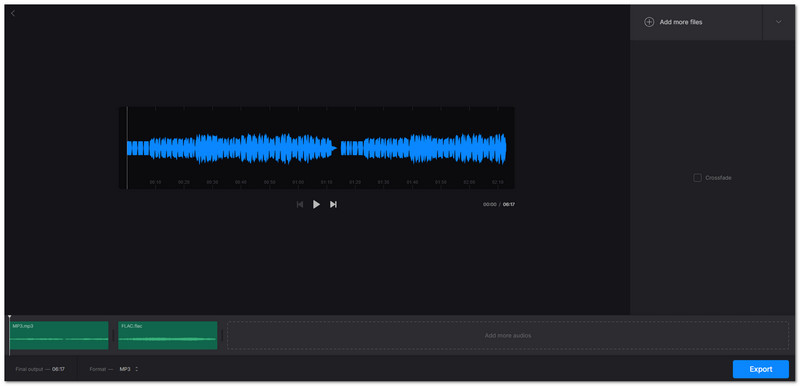Go back using the top-left arrow
The image size is (800, 386).
point(13,13)
